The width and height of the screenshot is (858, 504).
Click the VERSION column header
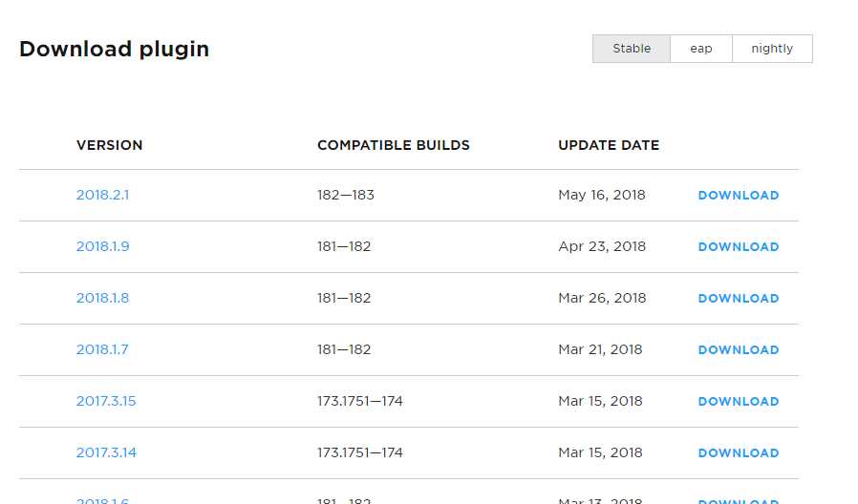(110, 145)
